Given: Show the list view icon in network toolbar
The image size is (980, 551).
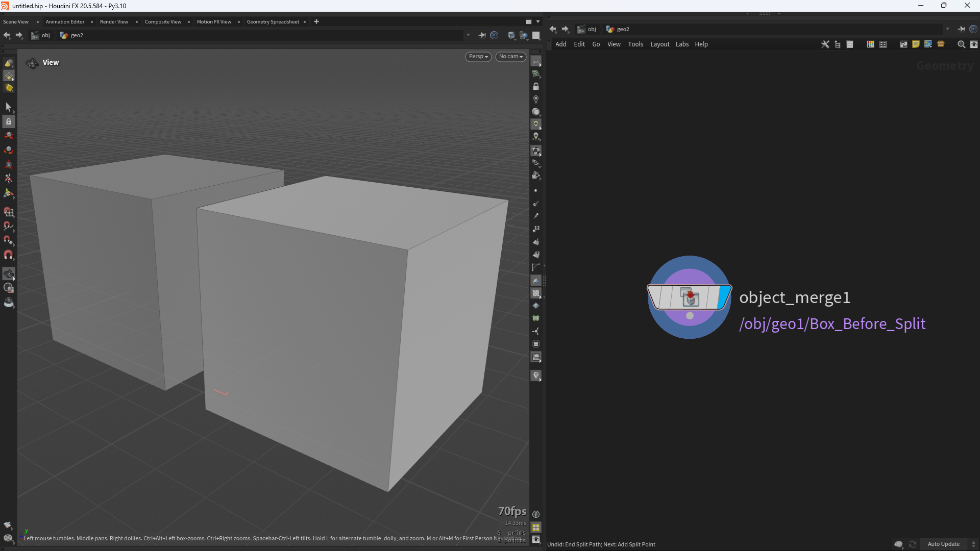Looking at the screenshot, I should (x=850, y=44).
